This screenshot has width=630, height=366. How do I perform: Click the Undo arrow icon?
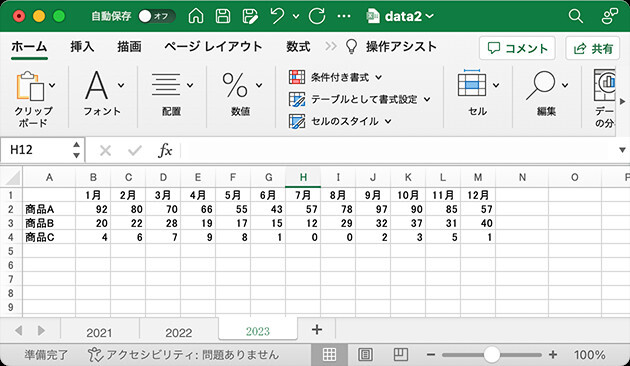pos(277,16)
